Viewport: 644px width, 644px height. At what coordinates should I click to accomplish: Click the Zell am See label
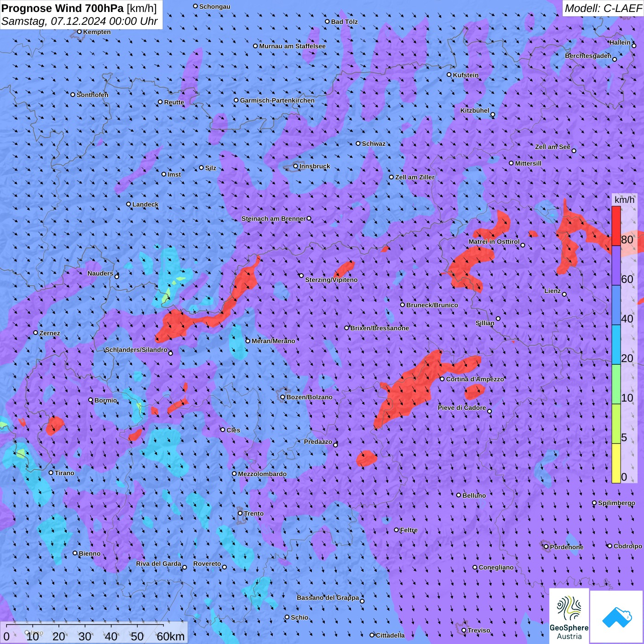point(552,147)
